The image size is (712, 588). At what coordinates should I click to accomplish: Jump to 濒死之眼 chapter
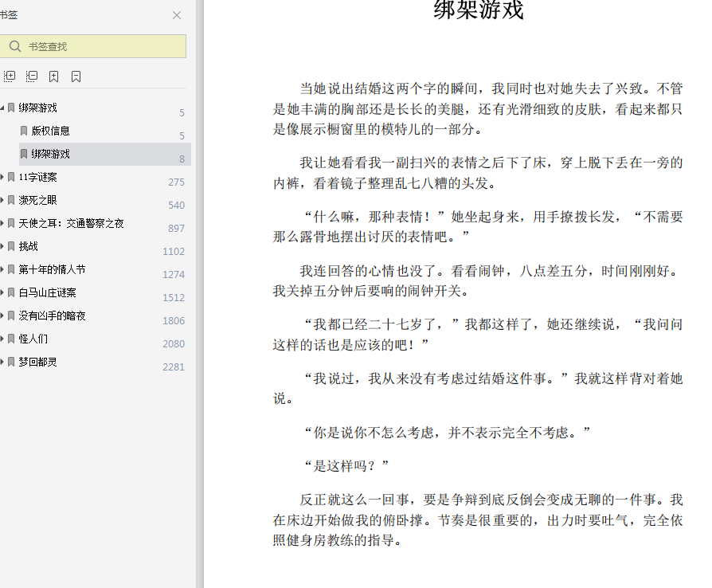37,201
